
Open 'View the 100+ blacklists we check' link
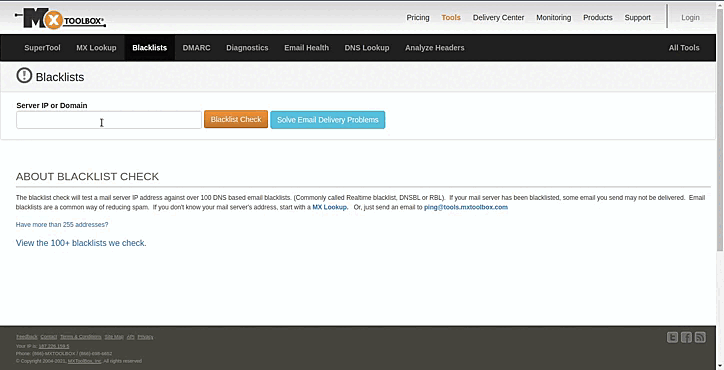coord(81,243)
